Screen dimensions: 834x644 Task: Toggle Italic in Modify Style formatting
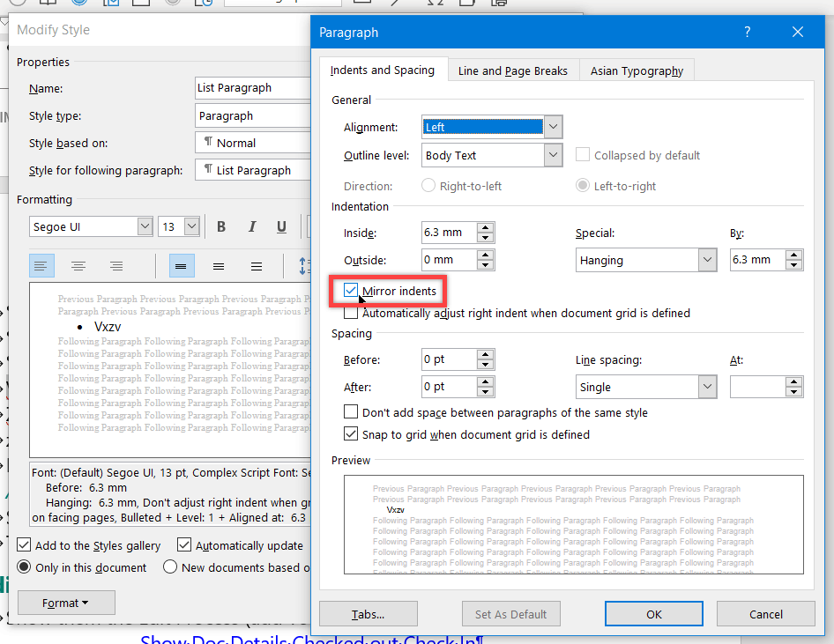[x=252, y=227]
